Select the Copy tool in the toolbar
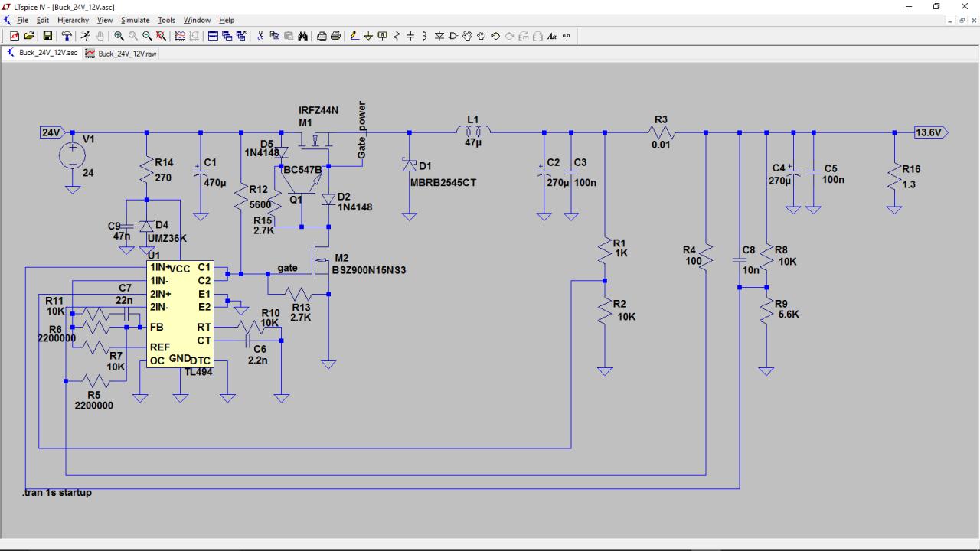Image resolution: width=980 pixels, height=551 pixels. tap(275, 36)
